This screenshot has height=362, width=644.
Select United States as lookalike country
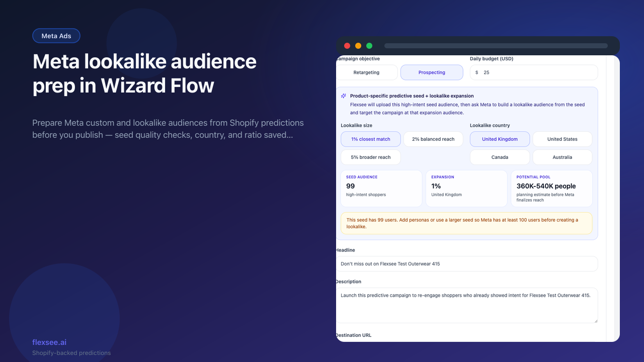pos(562,139)
